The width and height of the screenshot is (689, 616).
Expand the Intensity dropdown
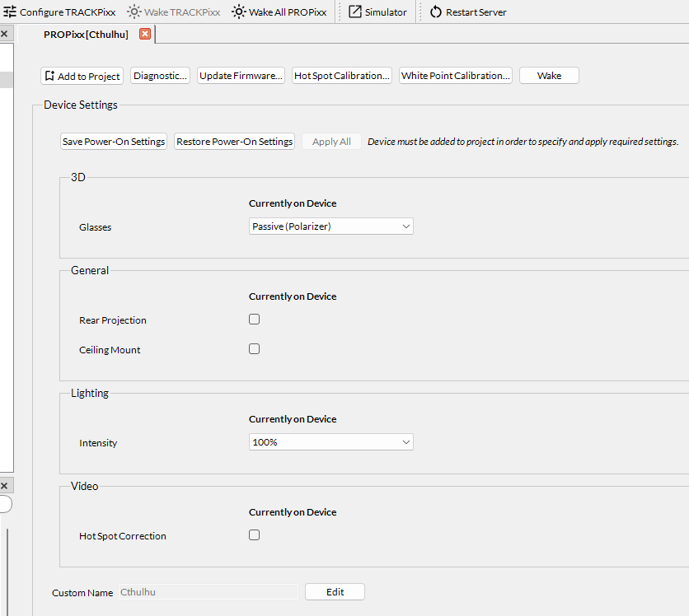[331, 442]
